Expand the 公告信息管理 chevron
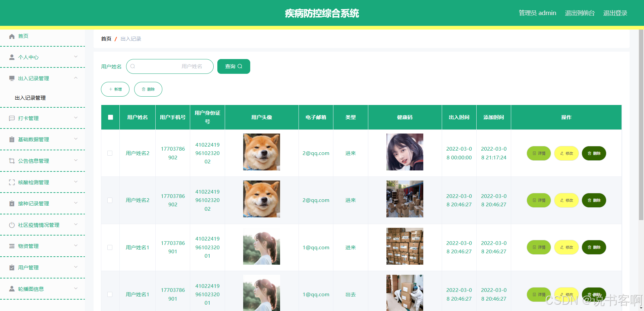The height and width of the screenshot is (311, 644). [x=76, y=160]
